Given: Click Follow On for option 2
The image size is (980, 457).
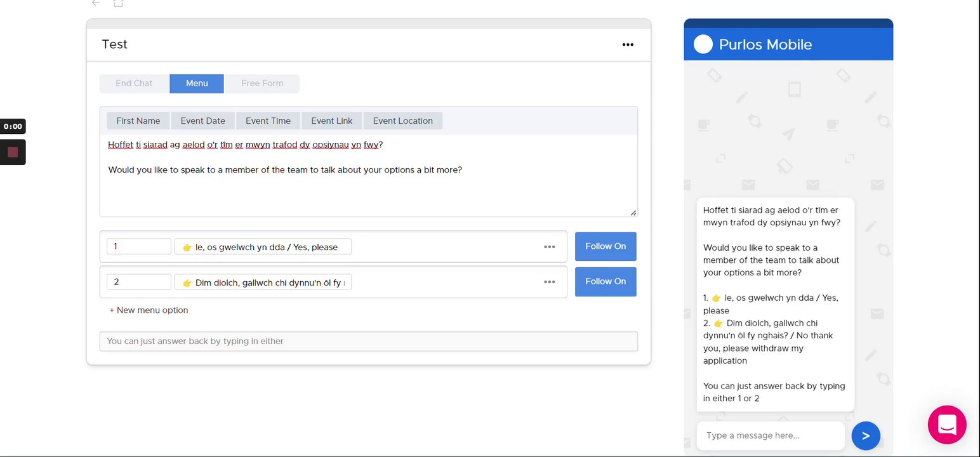Looking at the screenshot, I should [x=605, y=281].
